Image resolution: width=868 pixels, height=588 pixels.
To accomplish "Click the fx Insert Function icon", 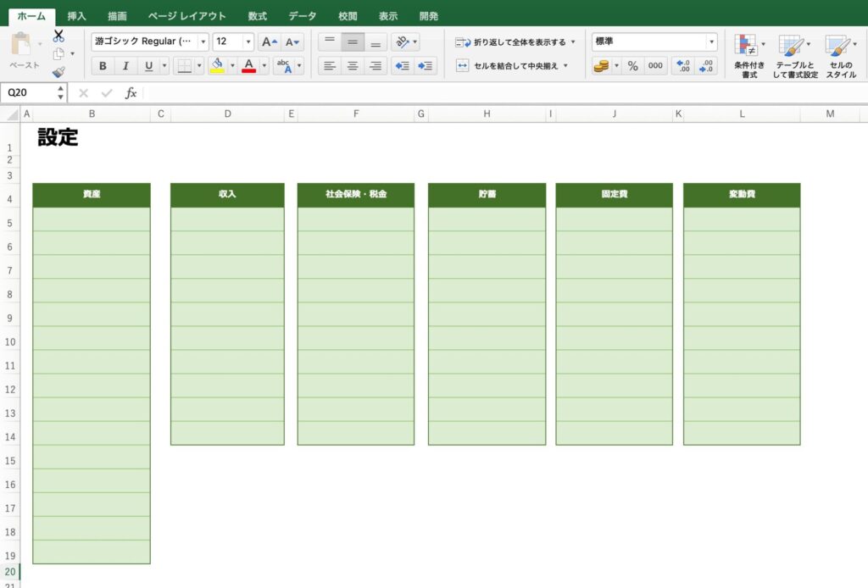I will pos(131,93).
